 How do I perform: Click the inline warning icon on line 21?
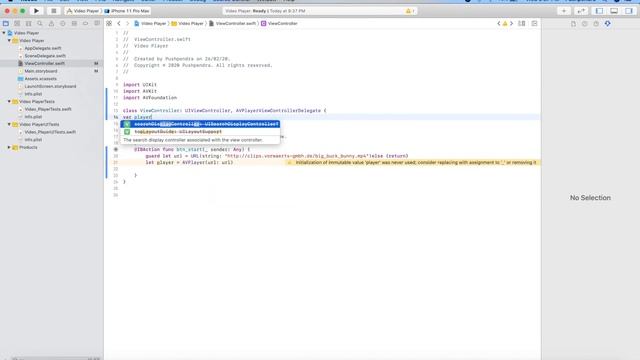(x=290, y=162)
